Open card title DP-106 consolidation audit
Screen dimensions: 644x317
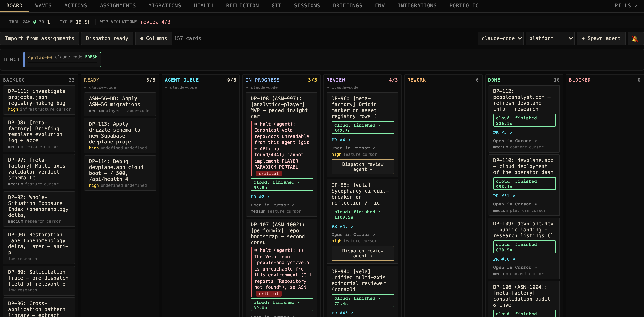[522, 296]
